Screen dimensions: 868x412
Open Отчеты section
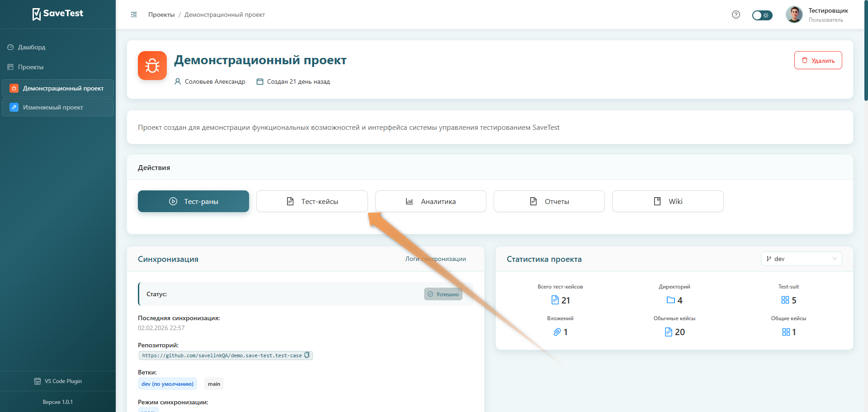pos(549,201)
